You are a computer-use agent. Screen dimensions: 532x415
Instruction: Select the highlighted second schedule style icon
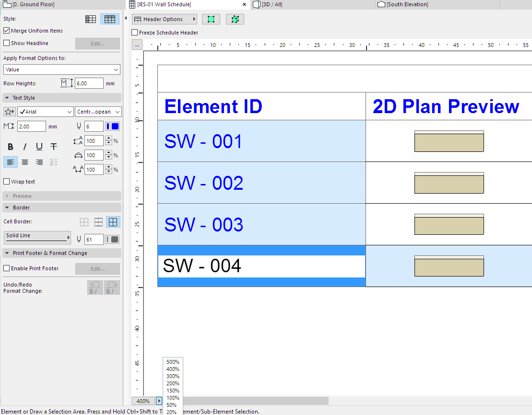coord(109,19)
